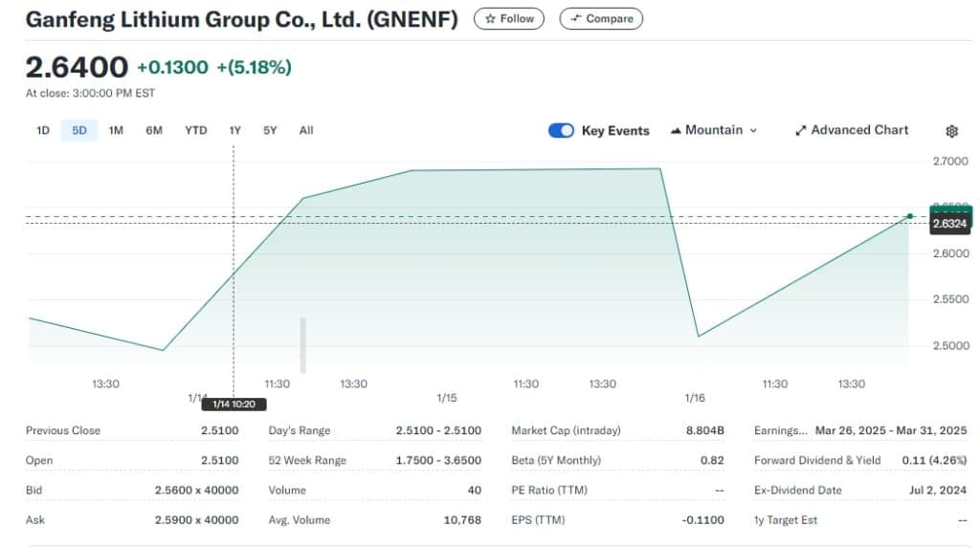The height and width of the screenshot is (548, 980).
Task: Click the Volume value 40
Action: point(475,491)
